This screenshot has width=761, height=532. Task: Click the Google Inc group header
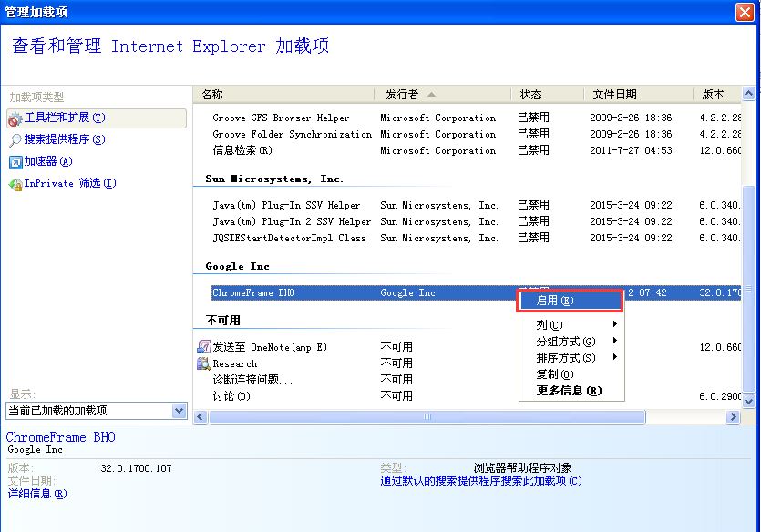pos(237,266)
